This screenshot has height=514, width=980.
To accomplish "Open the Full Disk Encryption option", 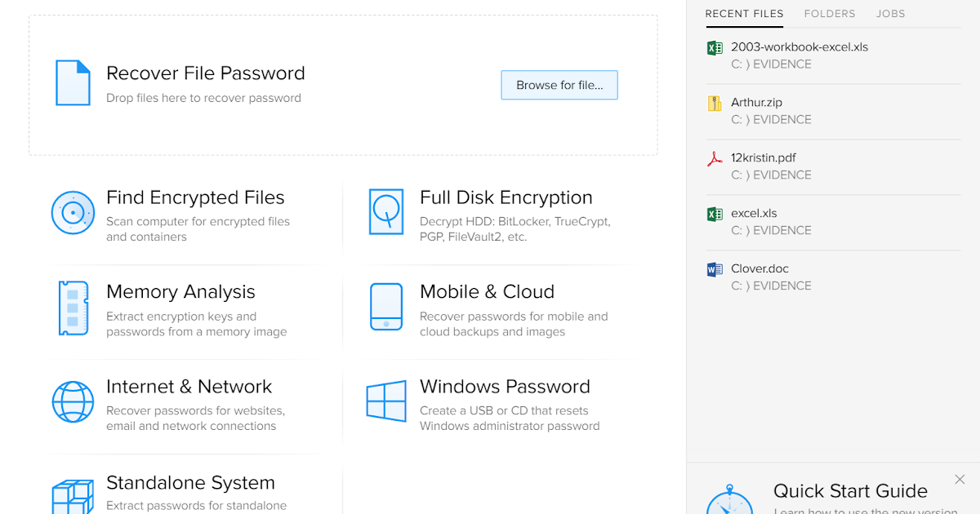I will 506,197.
